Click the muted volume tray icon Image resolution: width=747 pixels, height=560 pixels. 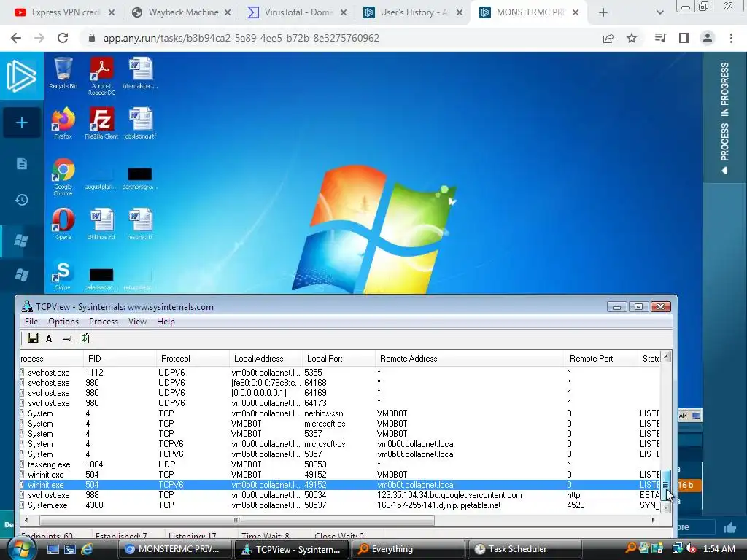(690, 548)
